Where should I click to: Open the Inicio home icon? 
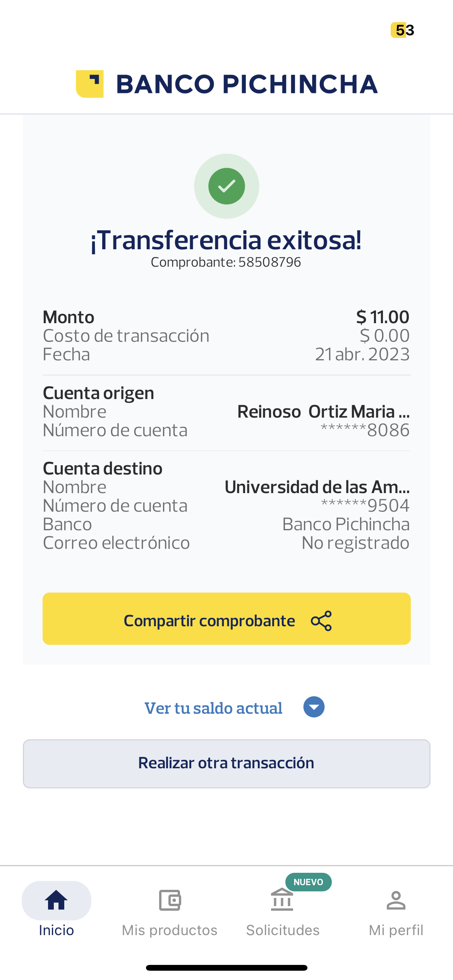[x=57, y=900]
